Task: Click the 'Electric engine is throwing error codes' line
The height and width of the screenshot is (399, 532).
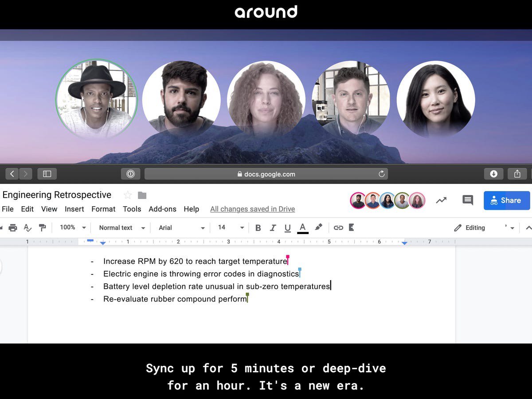Action: click(201, 274)
